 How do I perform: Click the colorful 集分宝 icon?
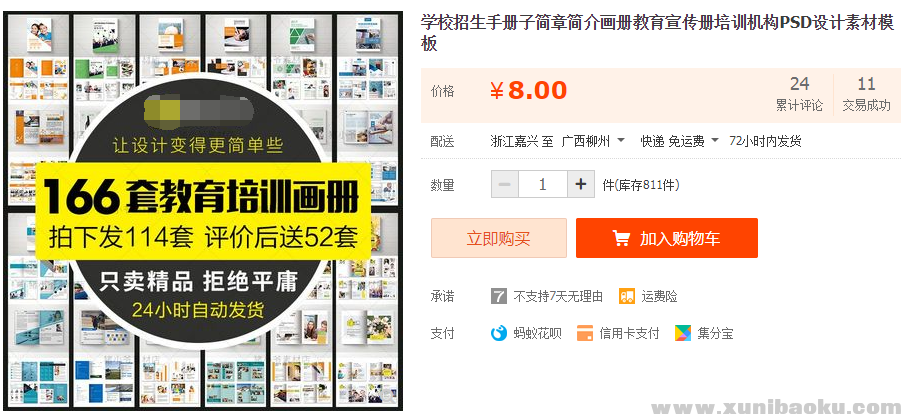click(683, 333)
